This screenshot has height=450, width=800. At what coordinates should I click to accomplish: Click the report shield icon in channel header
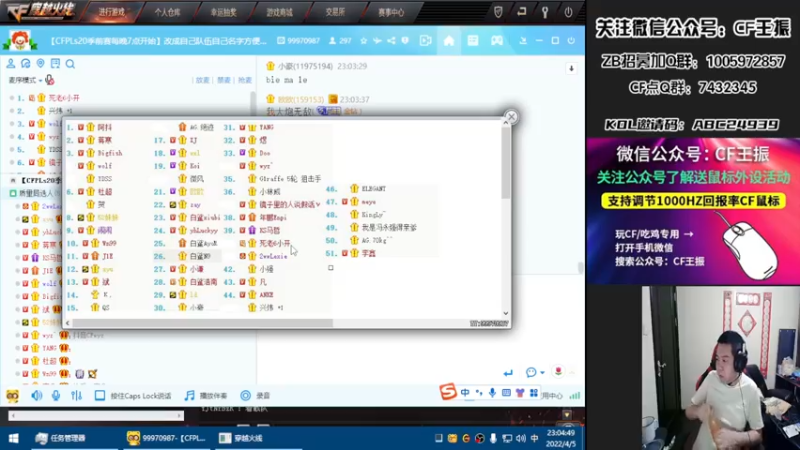point(405,40)
